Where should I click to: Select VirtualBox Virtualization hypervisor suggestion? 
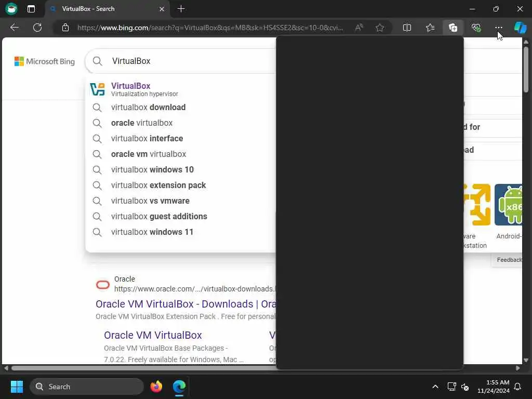coord(180,89)
